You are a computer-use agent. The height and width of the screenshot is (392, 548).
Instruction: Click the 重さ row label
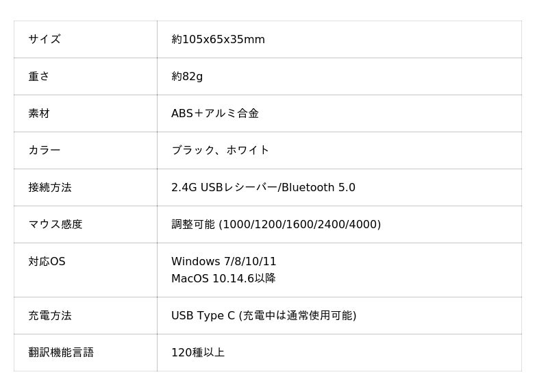click(x=39, y=76)
